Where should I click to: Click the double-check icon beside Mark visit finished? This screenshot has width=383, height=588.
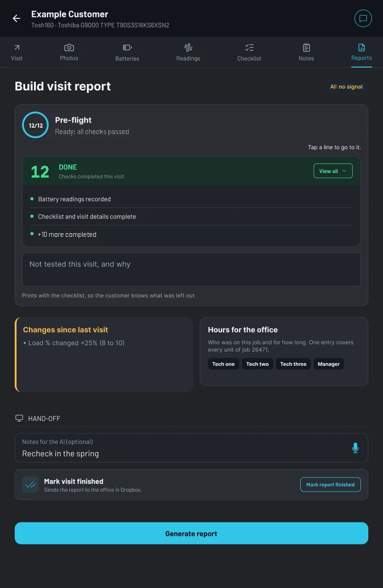(x=30, y=485)
